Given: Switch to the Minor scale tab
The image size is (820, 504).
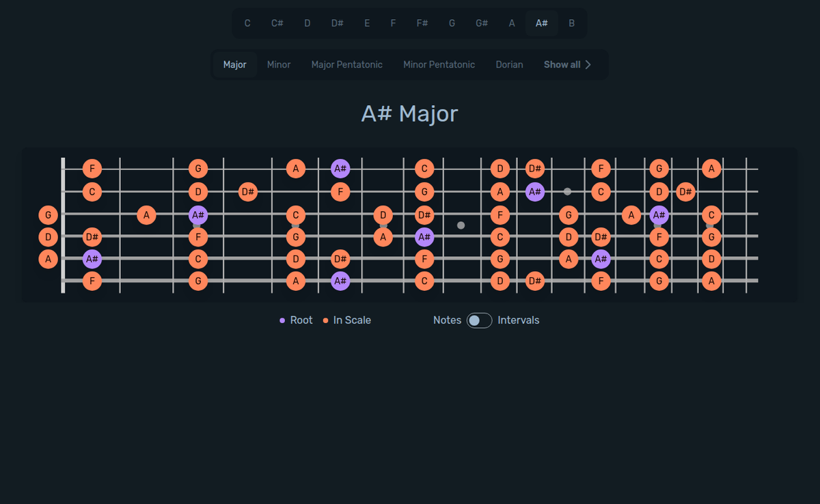Looking at the screenshot, I should [279, 64].
